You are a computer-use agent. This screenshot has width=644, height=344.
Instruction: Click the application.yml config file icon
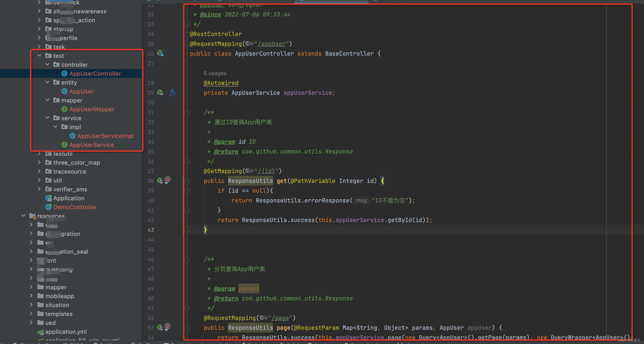click(x=40, y=332)
